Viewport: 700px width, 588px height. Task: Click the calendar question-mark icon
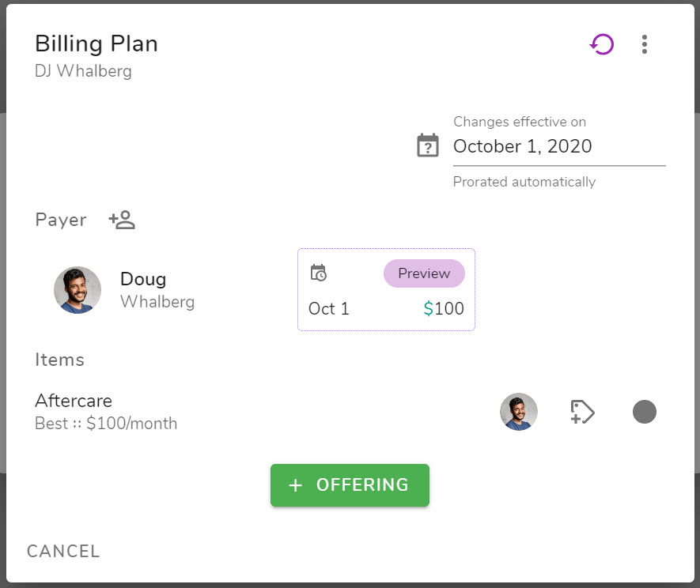tap(428, 145)
